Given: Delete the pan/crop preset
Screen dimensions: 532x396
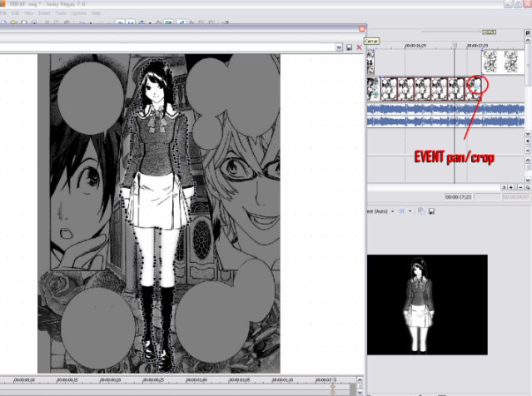Looking at the screenshot, I should (x=359, y=47).
